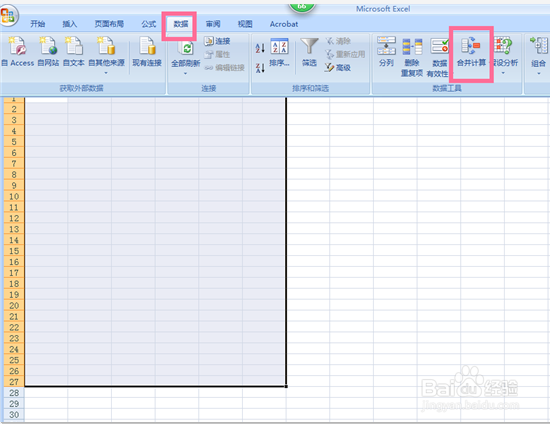Open 自其他来源 data sources dropdown
Viewport: 550px width, 424px height.
[106, 55]
